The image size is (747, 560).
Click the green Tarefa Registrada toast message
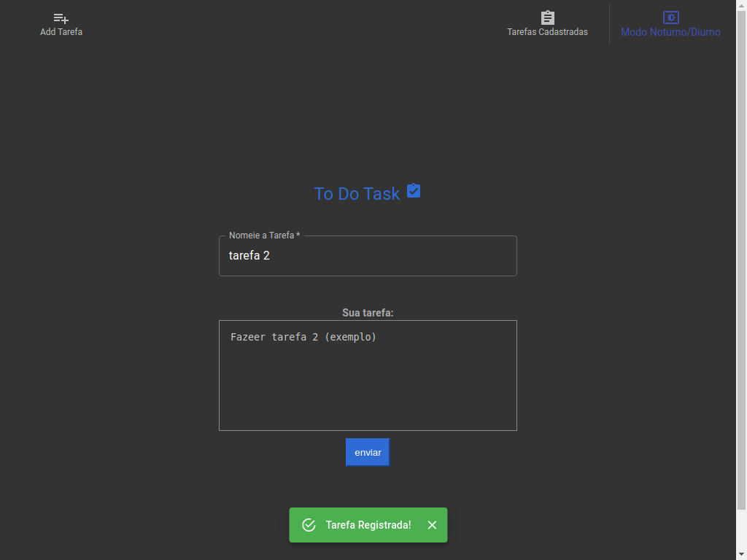(368, 525)
